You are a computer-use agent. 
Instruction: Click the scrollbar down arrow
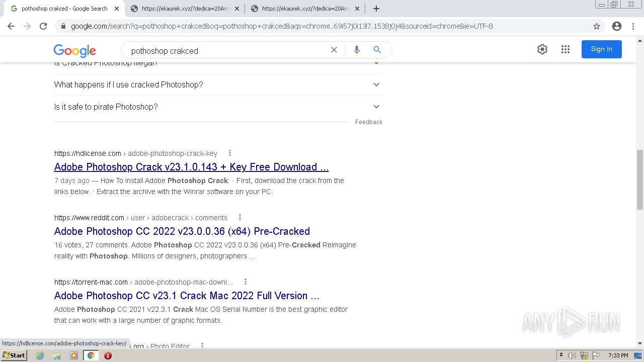640,343
